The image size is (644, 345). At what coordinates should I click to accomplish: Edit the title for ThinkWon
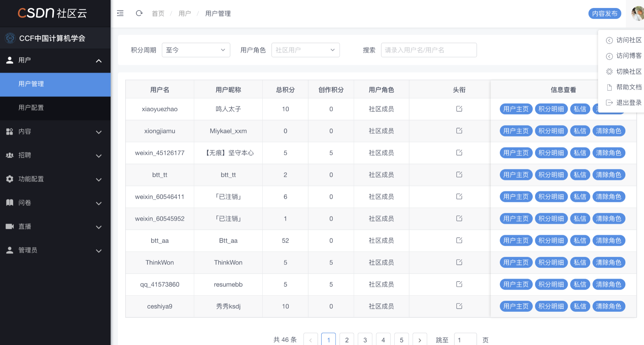[459, 262]
